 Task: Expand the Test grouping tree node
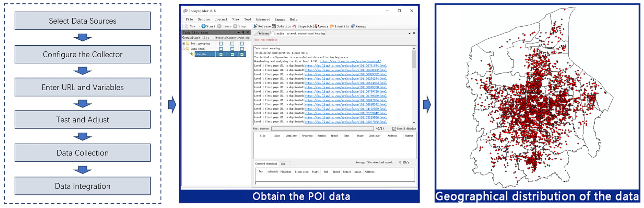coord(184,44)
